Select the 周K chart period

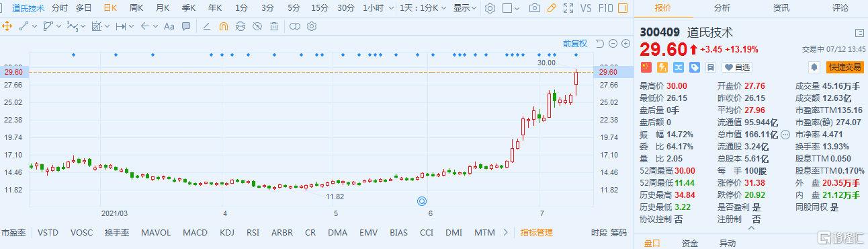[x=136, y=8]
